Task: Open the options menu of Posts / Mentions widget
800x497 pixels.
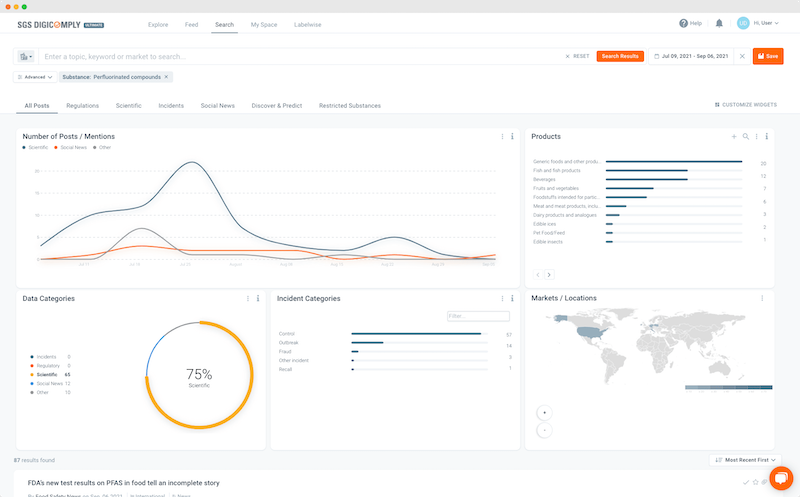Action: [502, 136]
